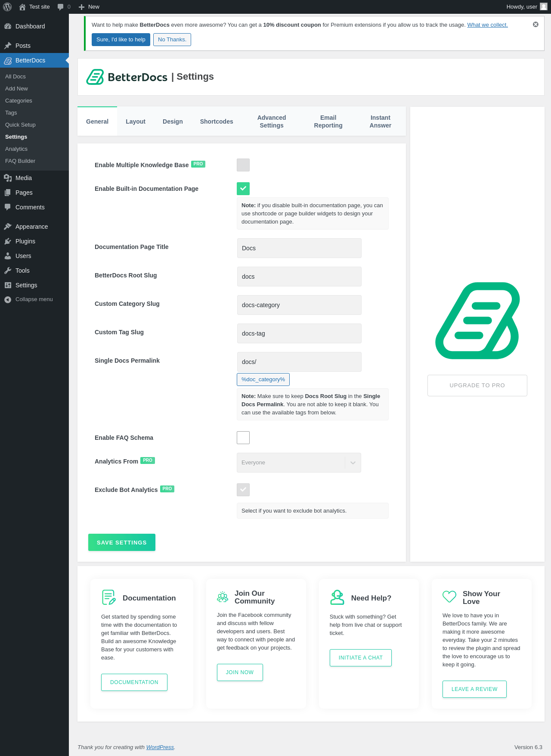This screenshot has width=551, height=756.
Task: Click the Show Your Love heart icon
Action: 449,597
